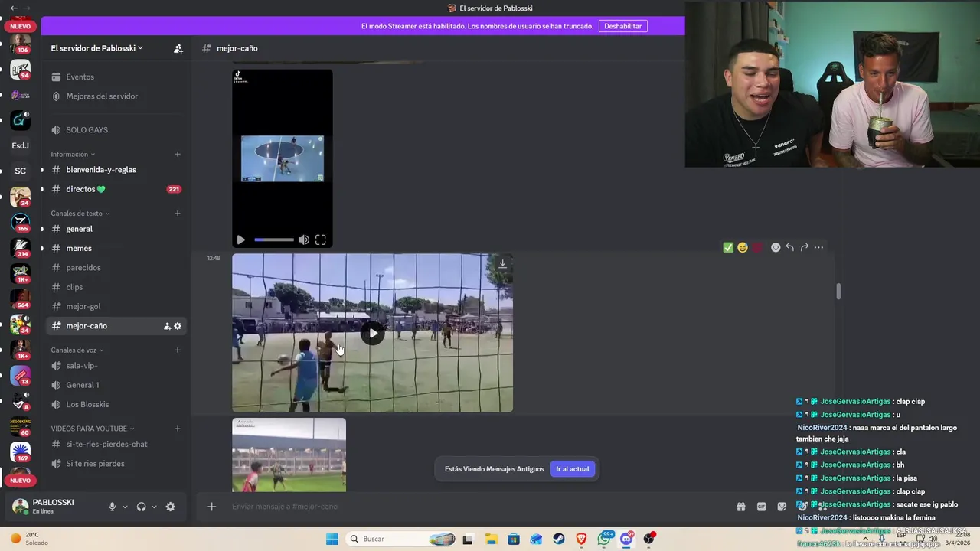
Task: Add channel to 'VIDEOS PARA YOUTUBE'
Action: pyautogui.click(x=178, y=429)
